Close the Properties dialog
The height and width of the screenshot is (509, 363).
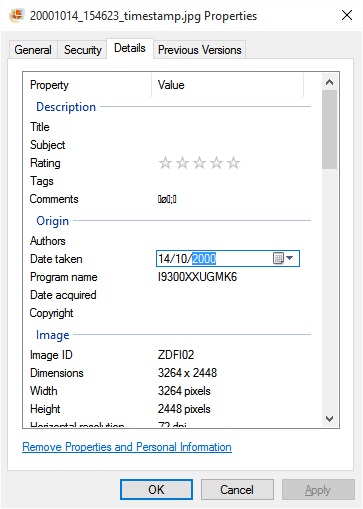pos(347,15)
